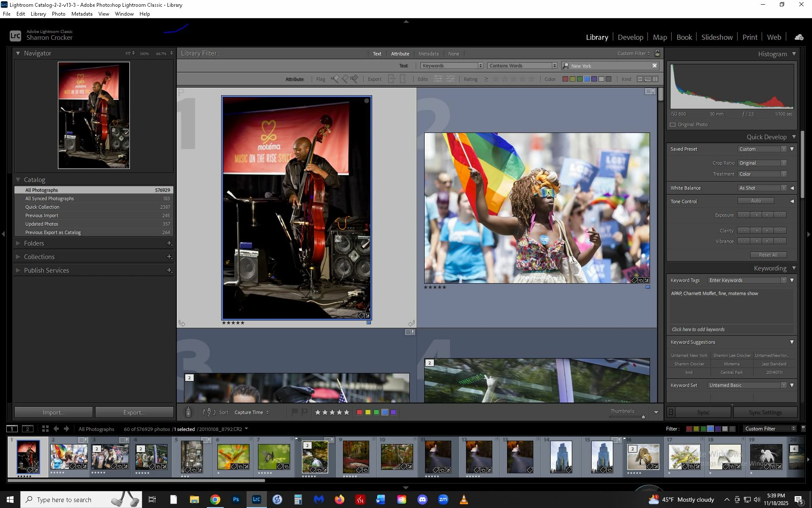Open the Sort Capture Time dropdown
The width and height of the screenshot is (812, 508).
pyautogui.click(x=252, y=412)
